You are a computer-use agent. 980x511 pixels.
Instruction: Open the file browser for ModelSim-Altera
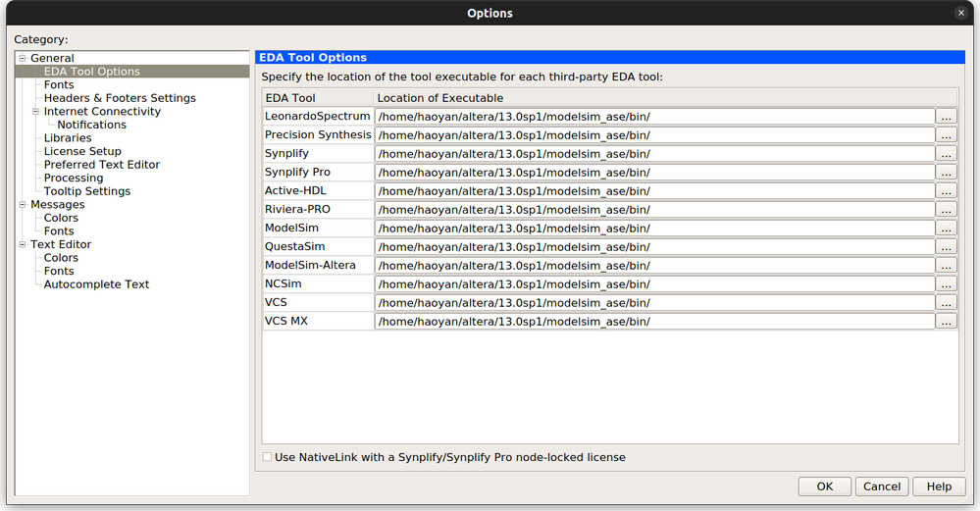tap(946, 266)
